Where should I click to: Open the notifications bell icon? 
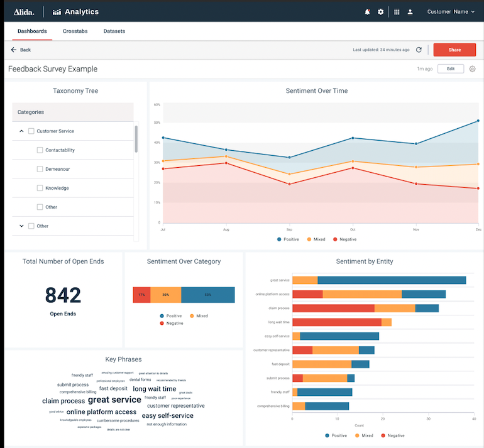(x=367, y=12)
